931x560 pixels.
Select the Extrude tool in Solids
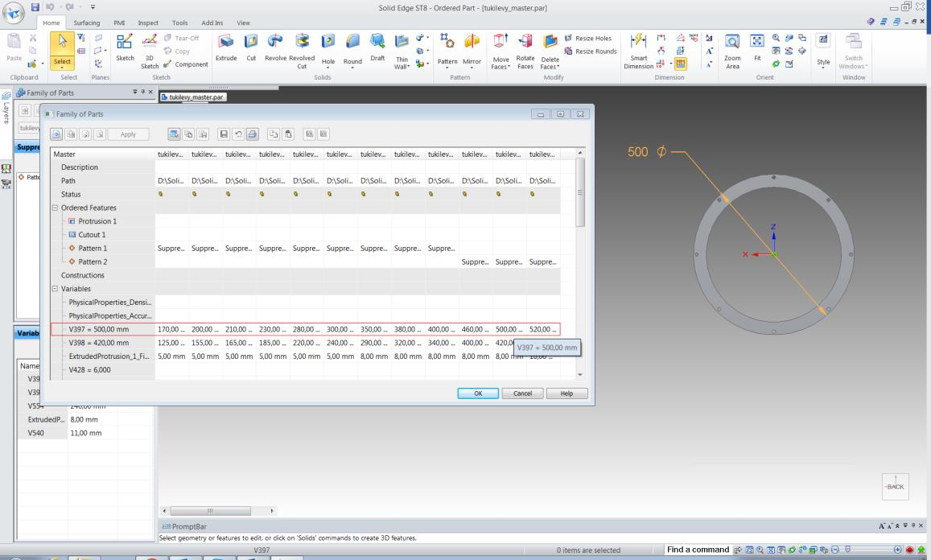point(225,47)
